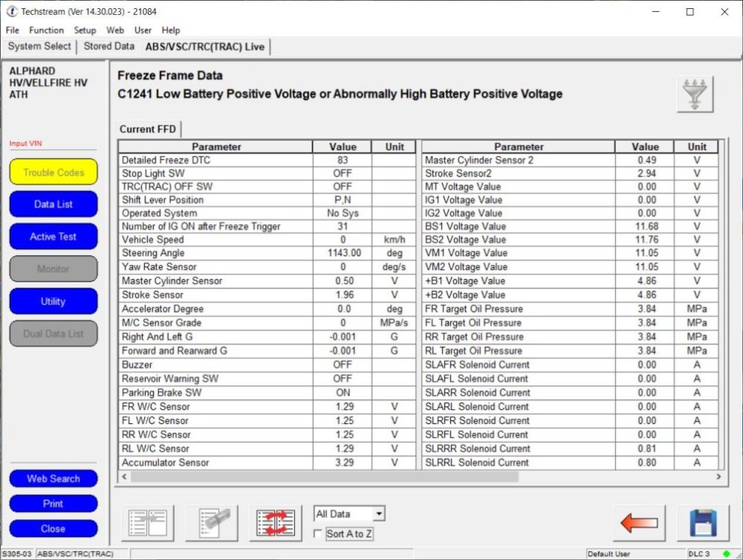Select Master Cylinder Sensor 2 row

(570, 160)
